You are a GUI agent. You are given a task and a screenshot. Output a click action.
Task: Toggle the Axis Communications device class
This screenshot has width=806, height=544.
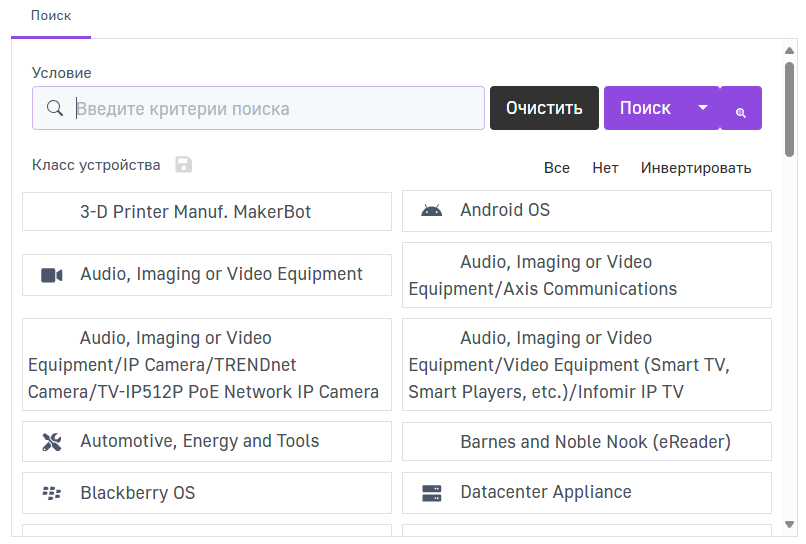(x=586, y=275)
